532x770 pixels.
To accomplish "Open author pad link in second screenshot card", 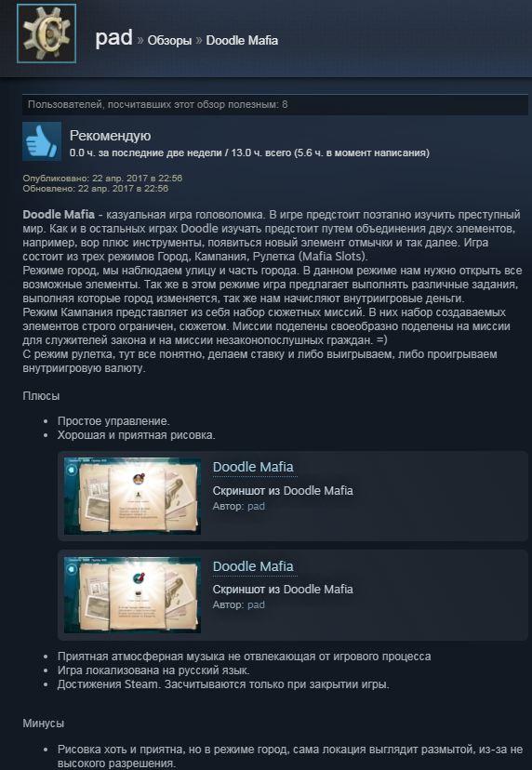I will tap(256, 605).
